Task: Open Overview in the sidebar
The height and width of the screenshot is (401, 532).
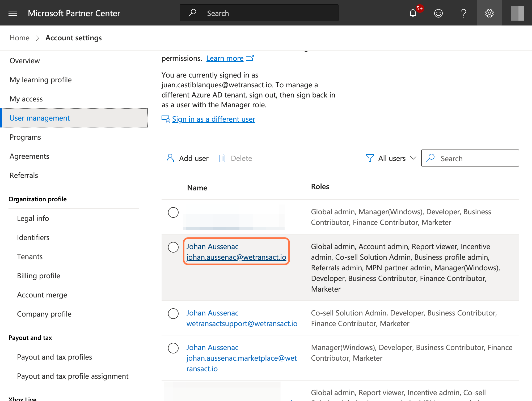Action: coord(25,61)
